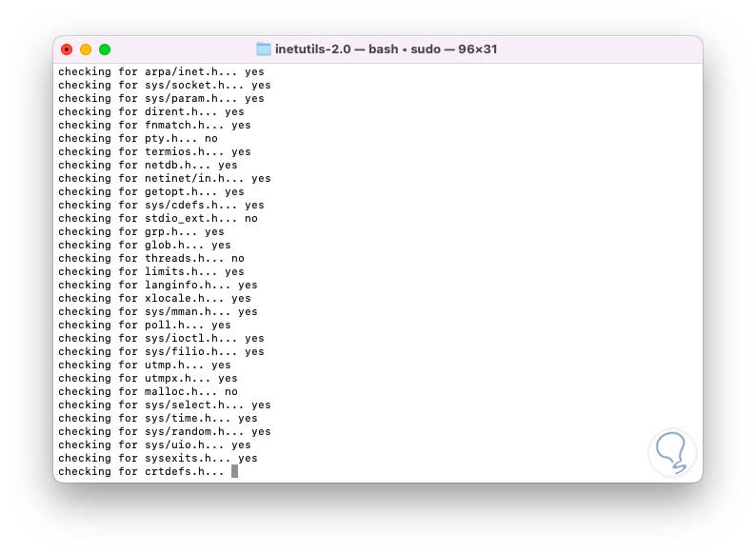The image size is (756, 553).
Task: Click the line 'checking for xlocale.h... yes'
Action: (x=155, y=299)
